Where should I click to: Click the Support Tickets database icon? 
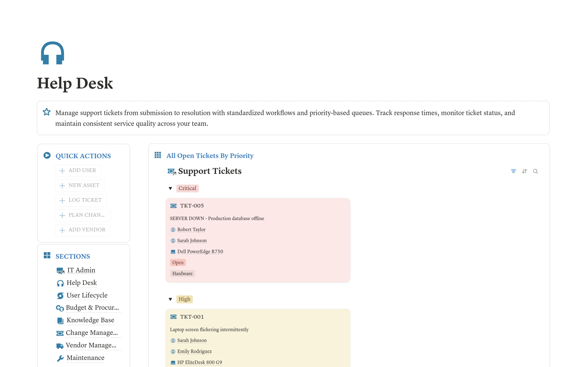(x=172, y=171)
